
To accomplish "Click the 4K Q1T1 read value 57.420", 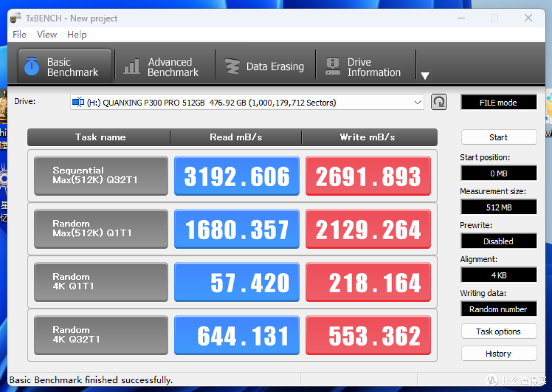I will coord(237,282).
